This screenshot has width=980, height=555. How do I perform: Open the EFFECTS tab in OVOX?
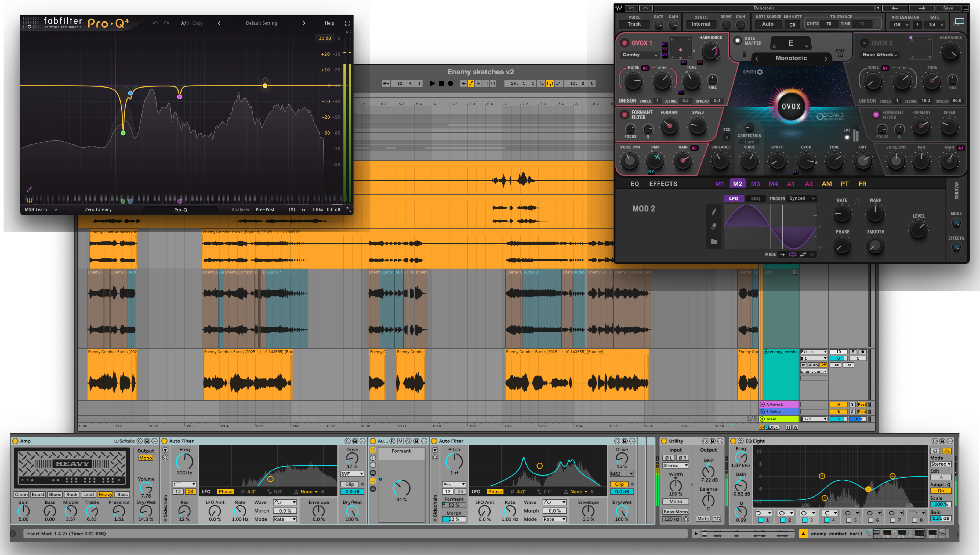pyautogui.click(x=663, y=184)
